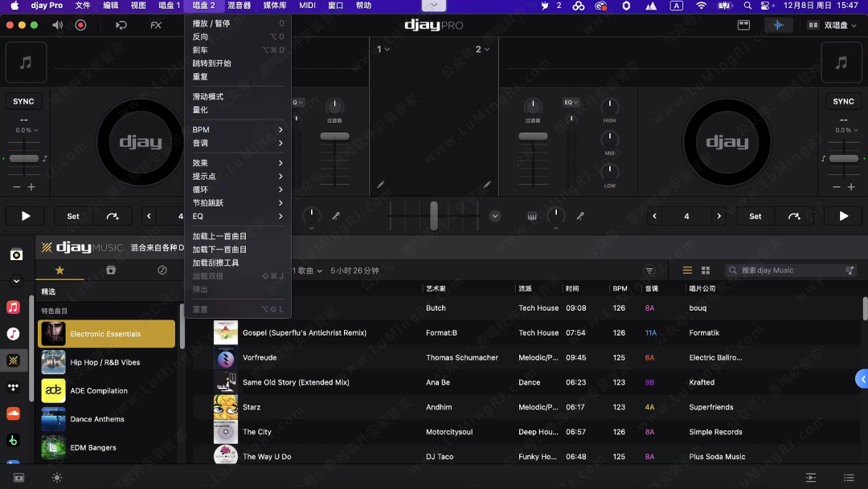
Task: Enable SYNC on the left deck
Action: 23,100
